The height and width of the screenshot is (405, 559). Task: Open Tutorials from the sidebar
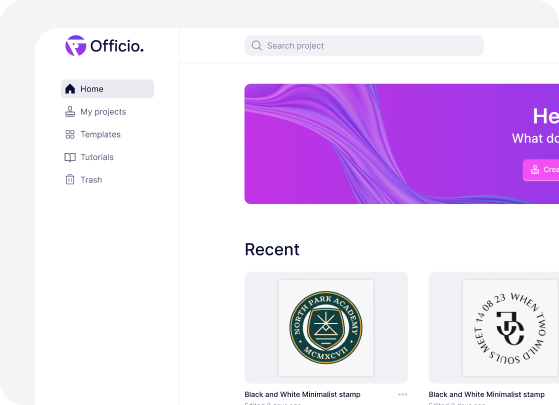click(x=107, y=157)
